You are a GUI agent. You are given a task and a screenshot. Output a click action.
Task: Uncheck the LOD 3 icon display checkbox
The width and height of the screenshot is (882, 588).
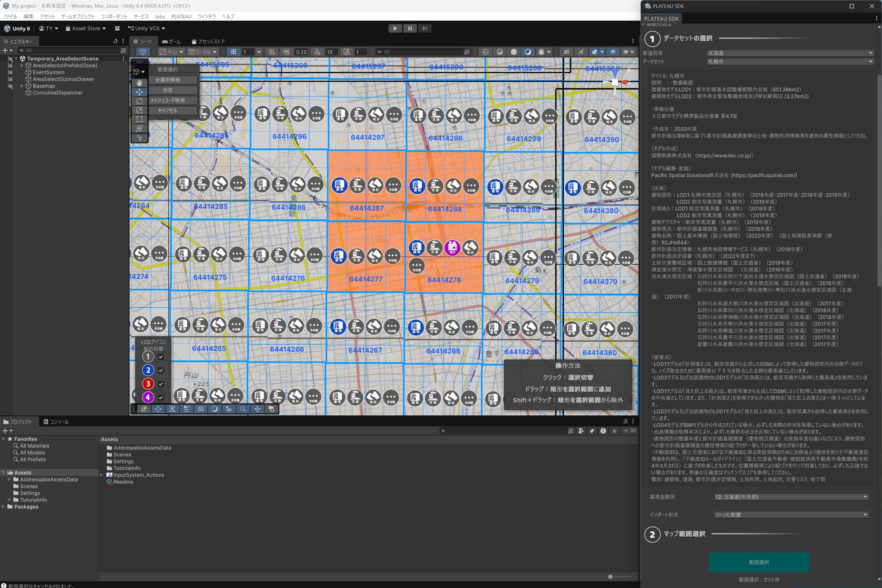(x=161, y=384)
